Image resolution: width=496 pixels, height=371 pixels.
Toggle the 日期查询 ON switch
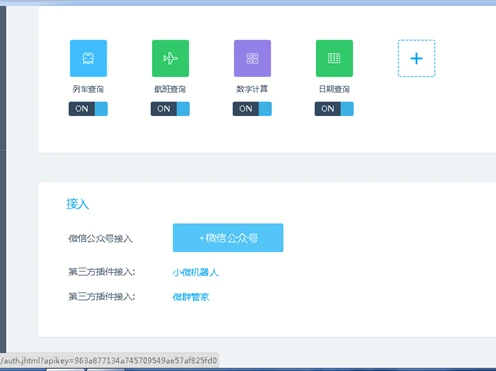pos(334,109)
